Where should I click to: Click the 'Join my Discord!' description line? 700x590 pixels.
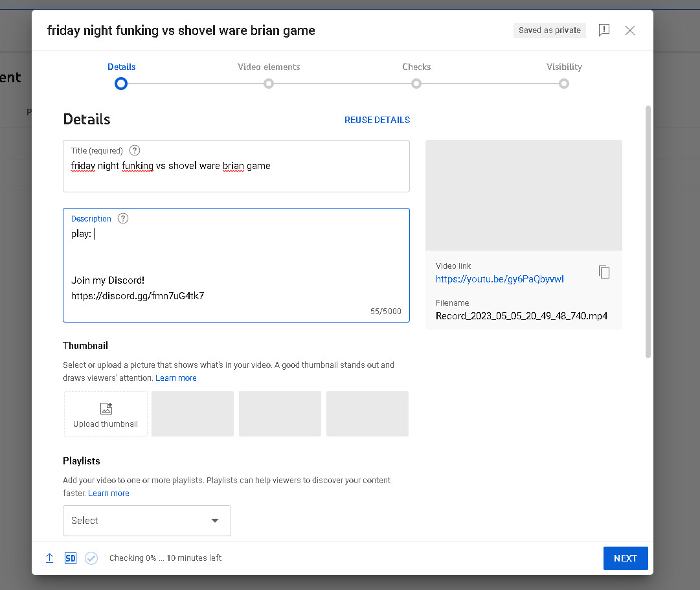pos(107,280)
